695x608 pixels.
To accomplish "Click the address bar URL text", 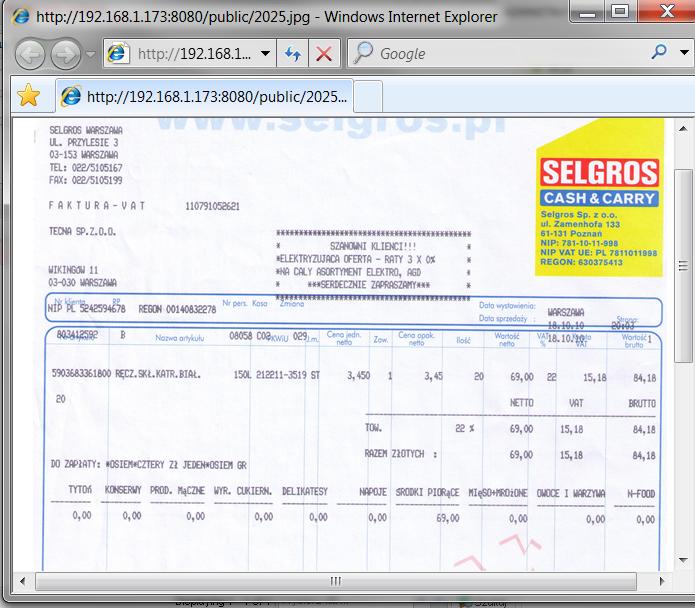I will [194, 54].
